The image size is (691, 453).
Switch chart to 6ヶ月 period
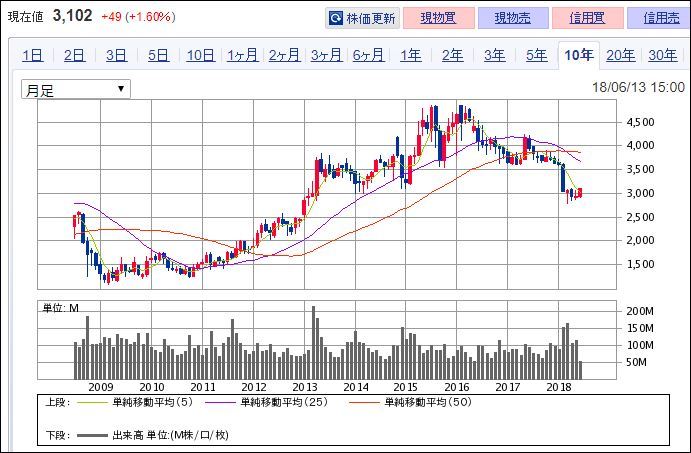click(x=368, y=56)
